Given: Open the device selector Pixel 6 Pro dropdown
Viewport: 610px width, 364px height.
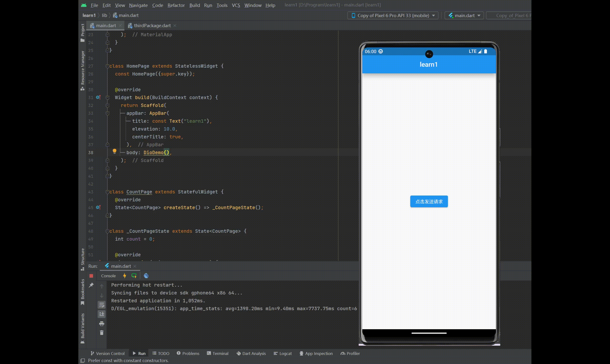Looking at the screenshot, I should click(393, 15).
